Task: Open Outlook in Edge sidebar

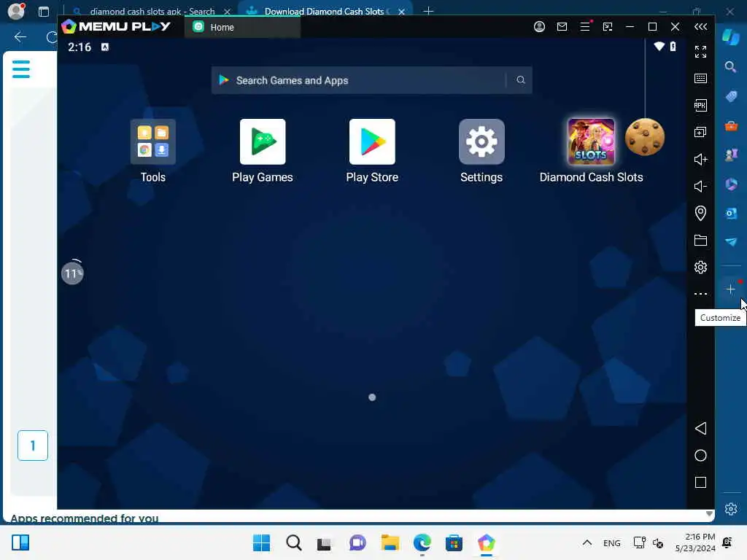Action: pyautogui.click(x=731, y=213)
